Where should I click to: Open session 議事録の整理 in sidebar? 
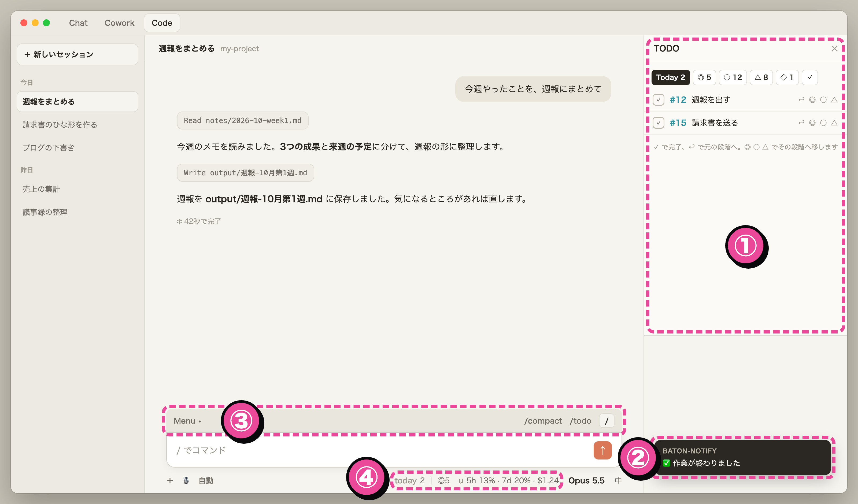pos(77,212)
